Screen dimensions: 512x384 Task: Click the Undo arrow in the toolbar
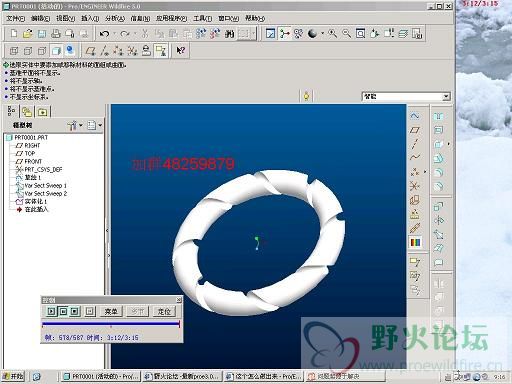(x=104, y=34)
